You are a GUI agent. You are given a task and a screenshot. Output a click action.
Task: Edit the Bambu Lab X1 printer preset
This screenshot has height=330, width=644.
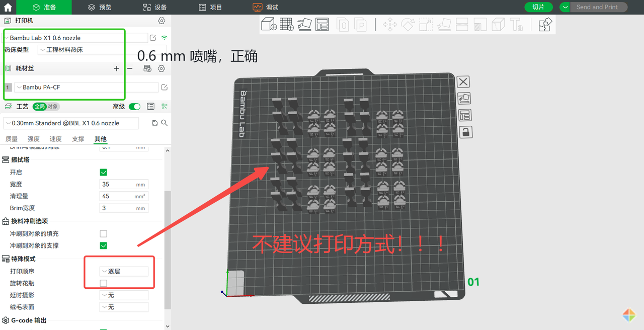click(x=152, y=38)
